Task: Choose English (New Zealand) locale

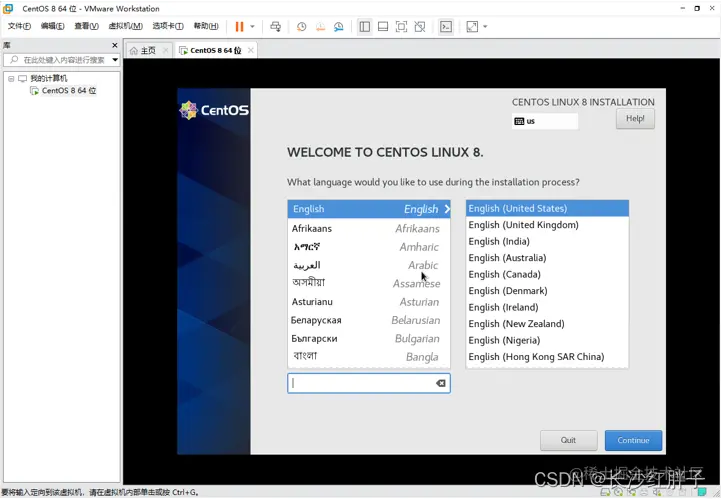Action: pyautogui.click(x=547, y=324)
